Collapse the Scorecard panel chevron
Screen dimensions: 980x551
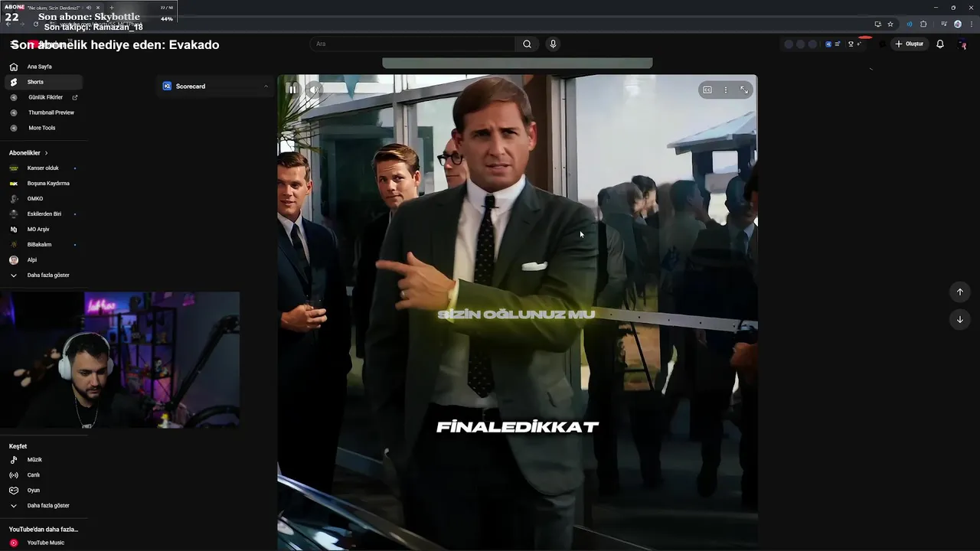point(266,86)
